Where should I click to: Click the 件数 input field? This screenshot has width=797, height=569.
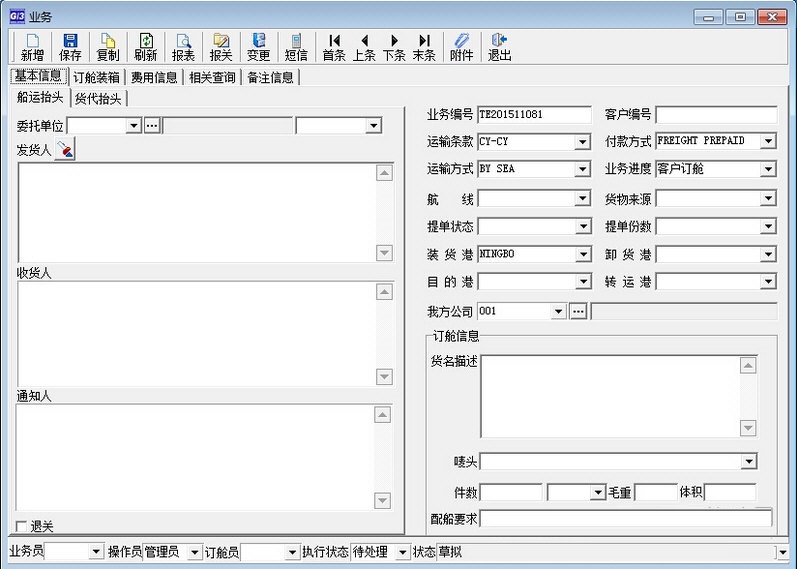(511, 492)
